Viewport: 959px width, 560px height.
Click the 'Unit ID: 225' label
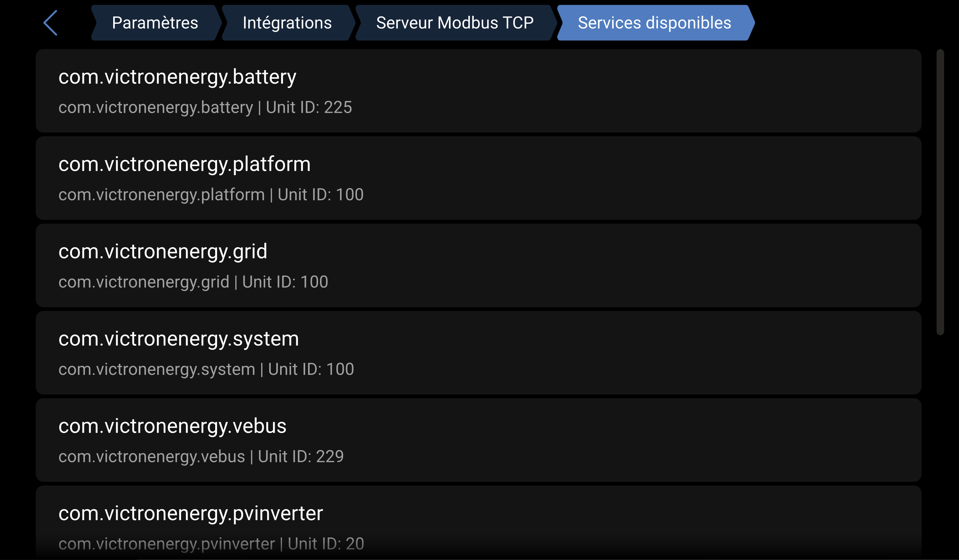pos(309,108)
